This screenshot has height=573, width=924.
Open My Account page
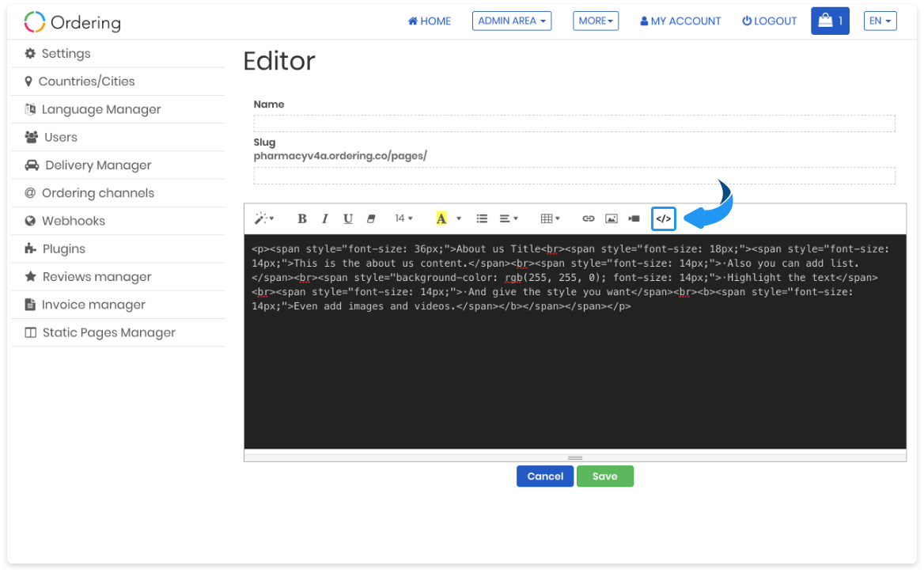pyautogui.click(x=680, y=21)
